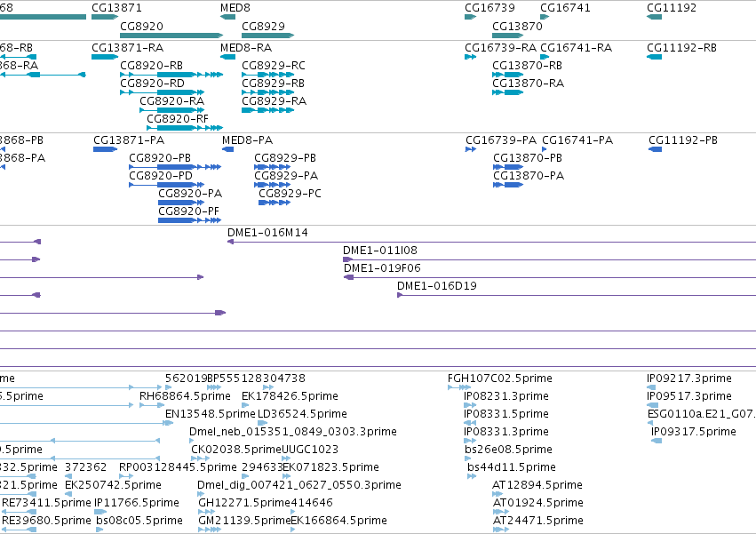Viewport: 756px width, 534px height.
Task: Click protein label MED8-PA
Action: pyautogui.click(x=248, y=140)
